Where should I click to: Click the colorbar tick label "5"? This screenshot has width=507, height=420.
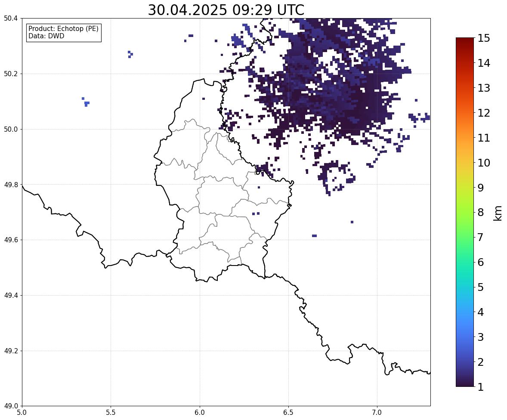(x=481, y=287)
